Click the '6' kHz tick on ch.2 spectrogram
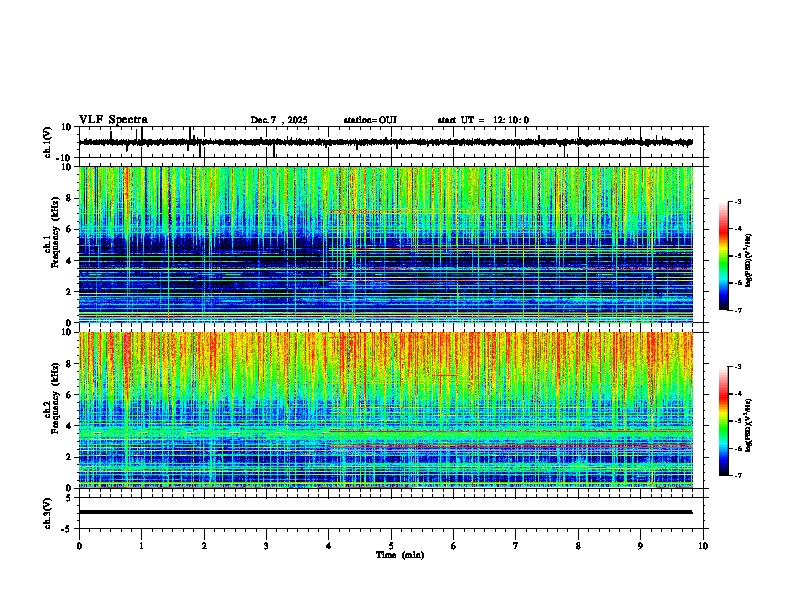This screenshot has height=612, width=792. [69, 395]
